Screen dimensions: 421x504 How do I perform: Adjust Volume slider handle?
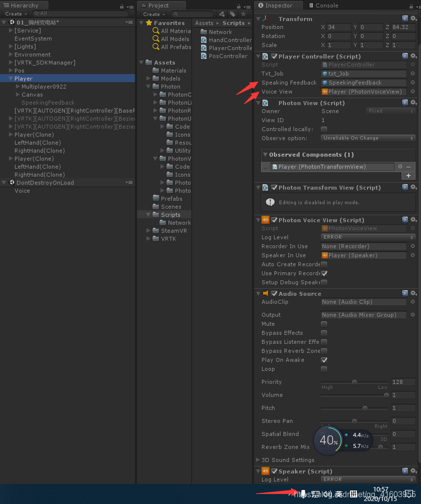386,395
